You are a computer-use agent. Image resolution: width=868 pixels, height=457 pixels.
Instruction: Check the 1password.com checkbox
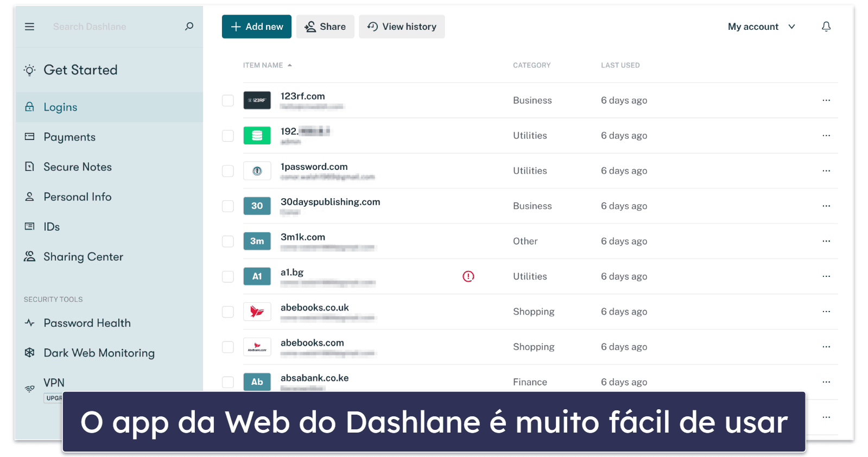coord(228,171)
